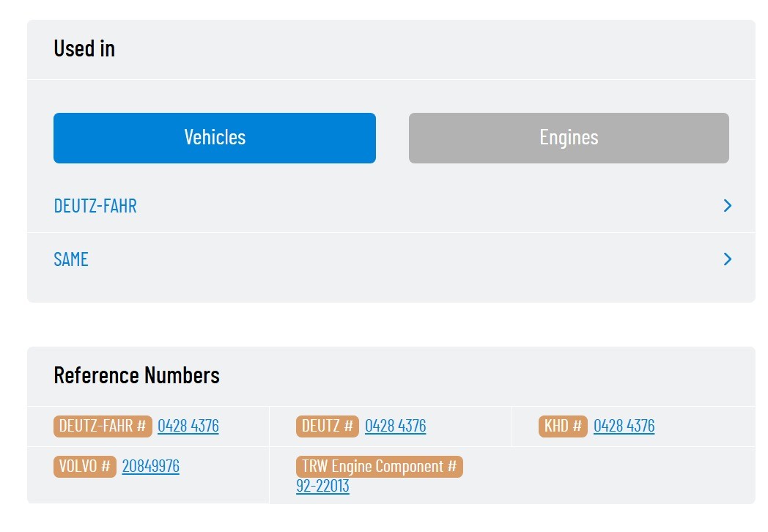The image size is (768, 532).
Task: Click the TRW Engine Component # badge
Action: (x=380, y=467)
